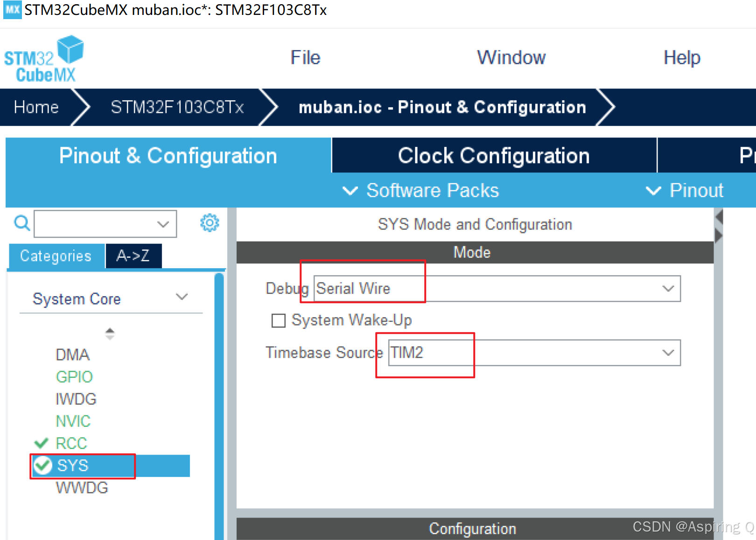
Task: Click the MX app icon in title bar
Action: 12,9
